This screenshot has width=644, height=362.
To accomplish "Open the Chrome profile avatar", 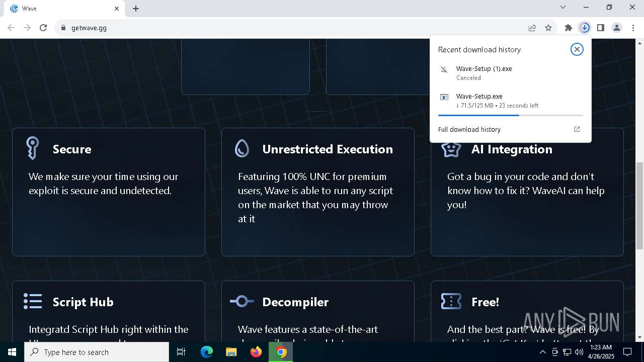I will [x=617, y=28].
